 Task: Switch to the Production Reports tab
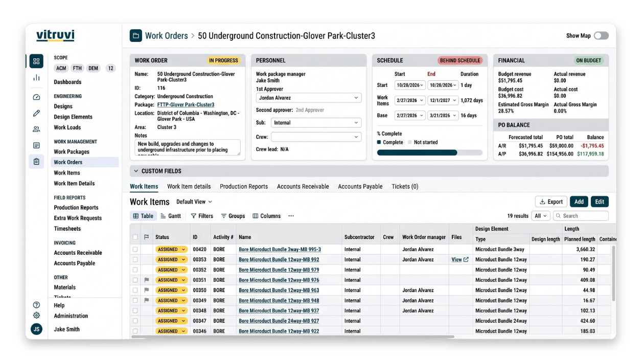[x=244, y=187]
